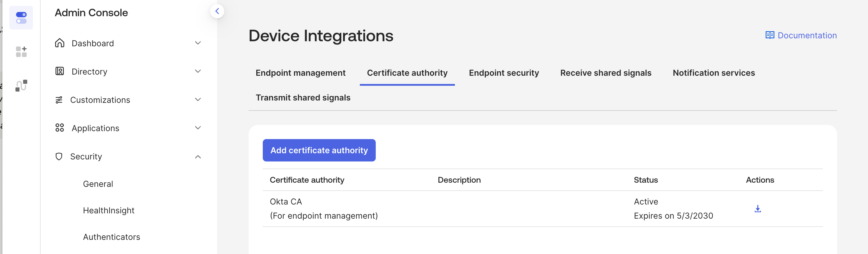868x254 pixels.
Task: Click the Directory contact icon
Action: tap(60, 71)
